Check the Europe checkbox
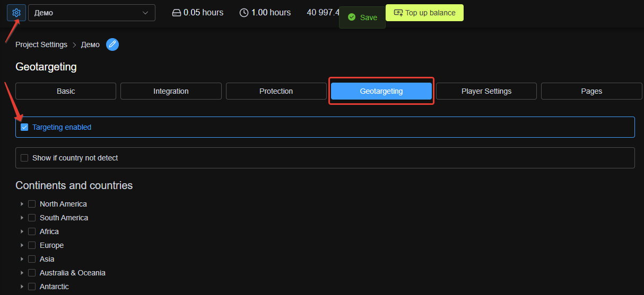644x295 pixels. coord(32,245)
